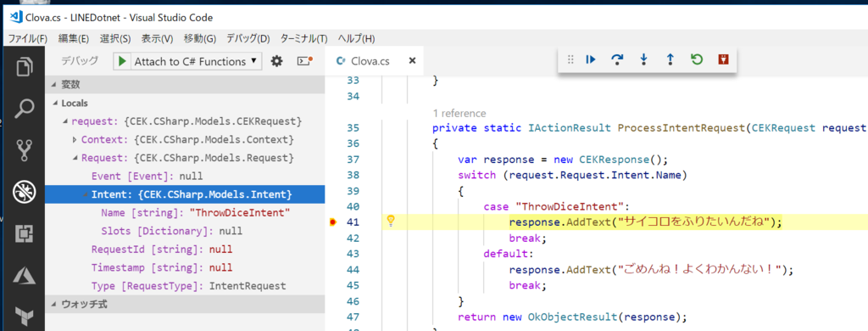
Task: Click the debug toolbar drag handle
Action: point(570,59)
